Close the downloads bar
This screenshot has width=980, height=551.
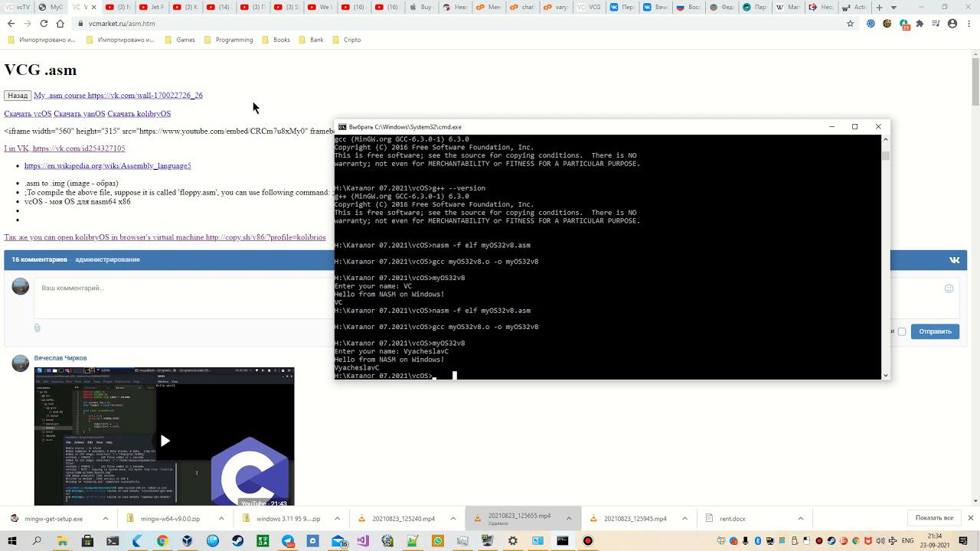(970, 519)
